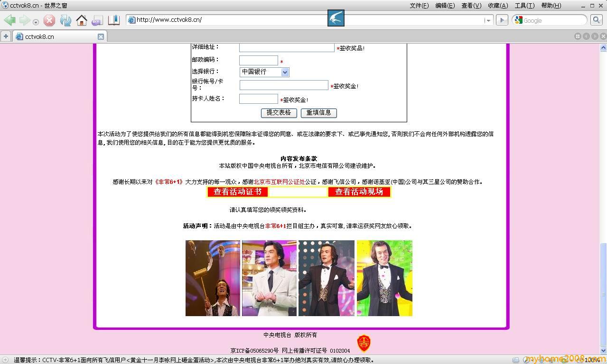607x364 pixels.
Task: Click the Stop loading red X icon
Action: pos(49,20)
